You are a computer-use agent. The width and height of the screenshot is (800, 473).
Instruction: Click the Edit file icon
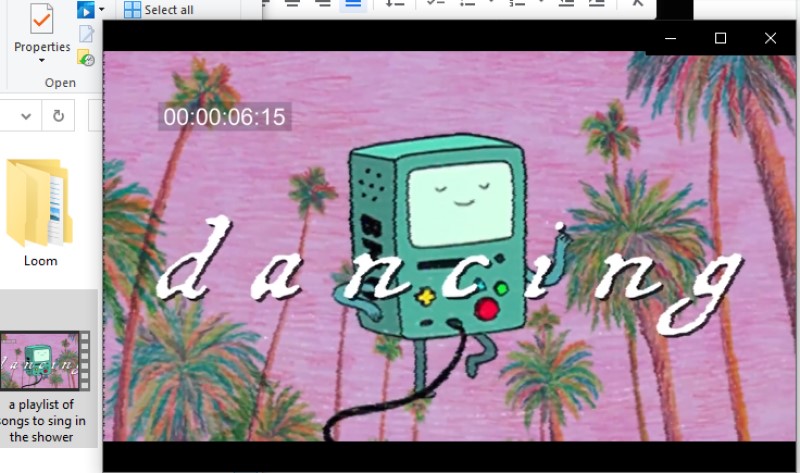(x=86, y=34)
